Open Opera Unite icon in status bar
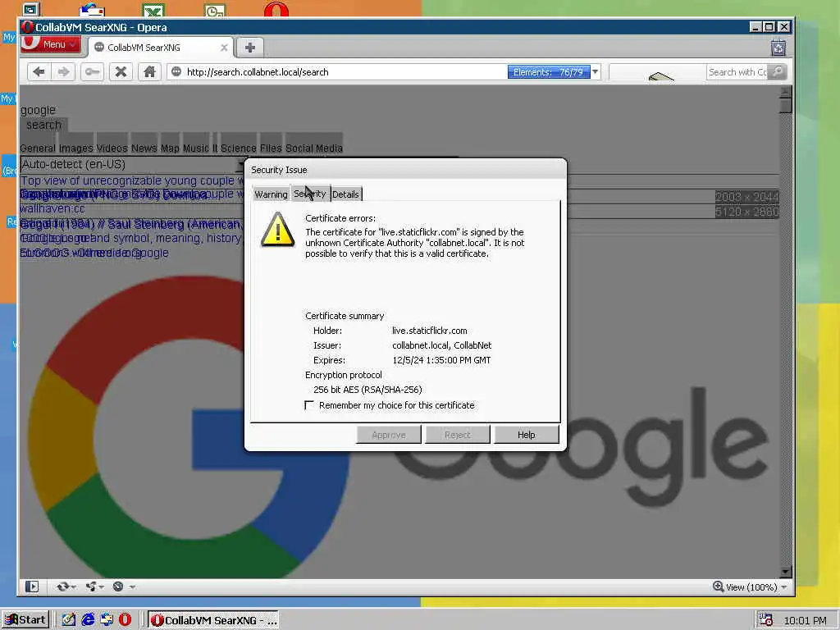The width and height of the screenshot is (840, 630). click(91, 587)
